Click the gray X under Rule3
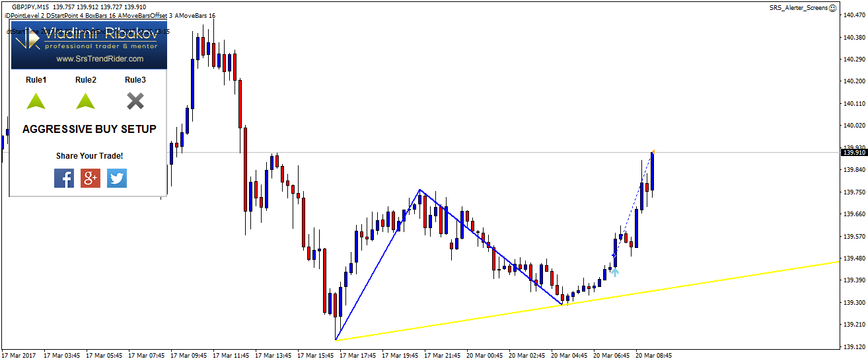The width and height of the screenshot is (868, 363). [135, 101]
